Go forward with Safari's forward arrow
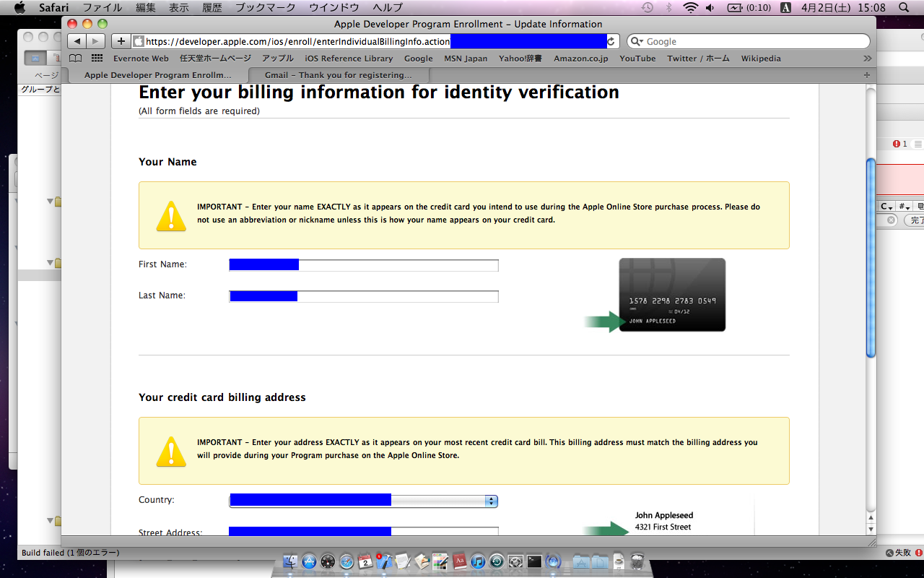Screen dimensions: 924x578 coord(96,41)
